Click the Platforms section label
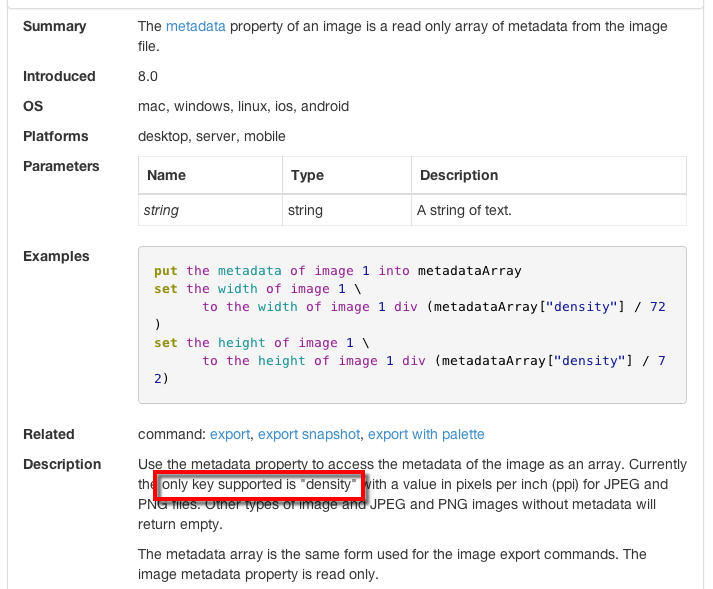 pyautogui.click(x=56, y=136)
